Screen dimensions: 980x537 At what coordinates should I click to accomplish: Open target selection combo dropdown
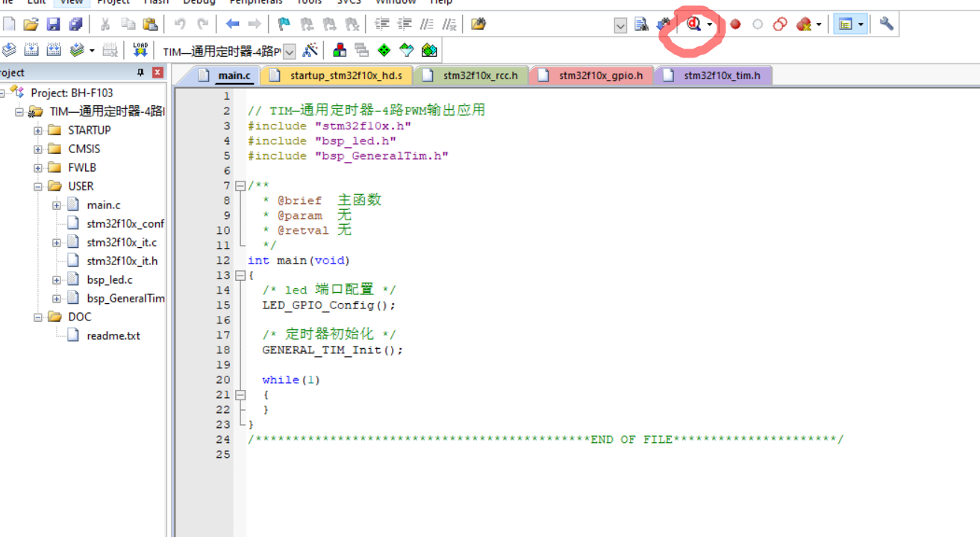(290, 51)
